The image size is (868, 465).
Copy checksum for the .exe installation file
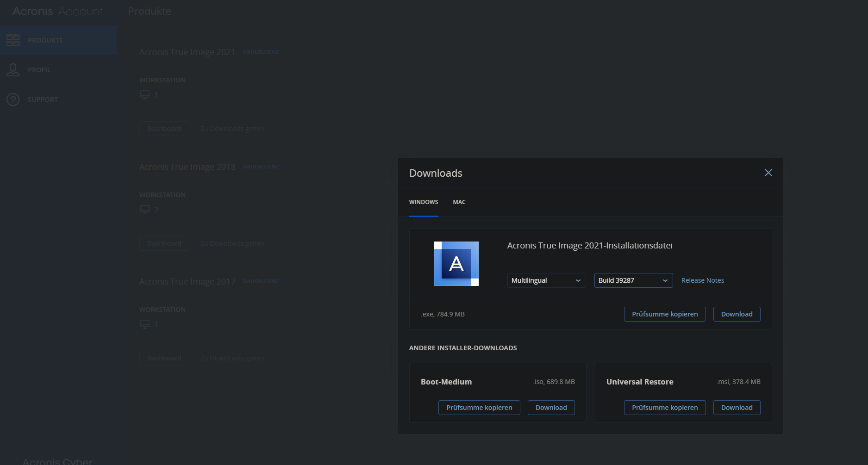[665, 314]
